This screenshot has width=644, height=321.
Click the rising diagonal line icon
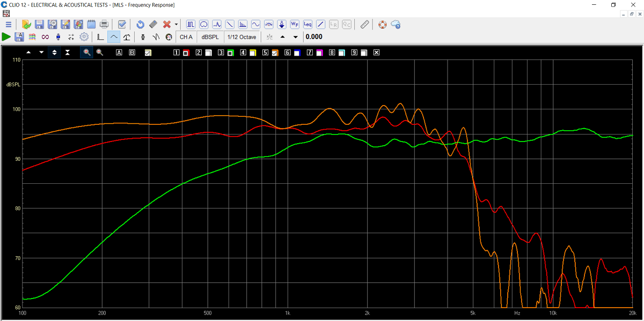point(320,25)
